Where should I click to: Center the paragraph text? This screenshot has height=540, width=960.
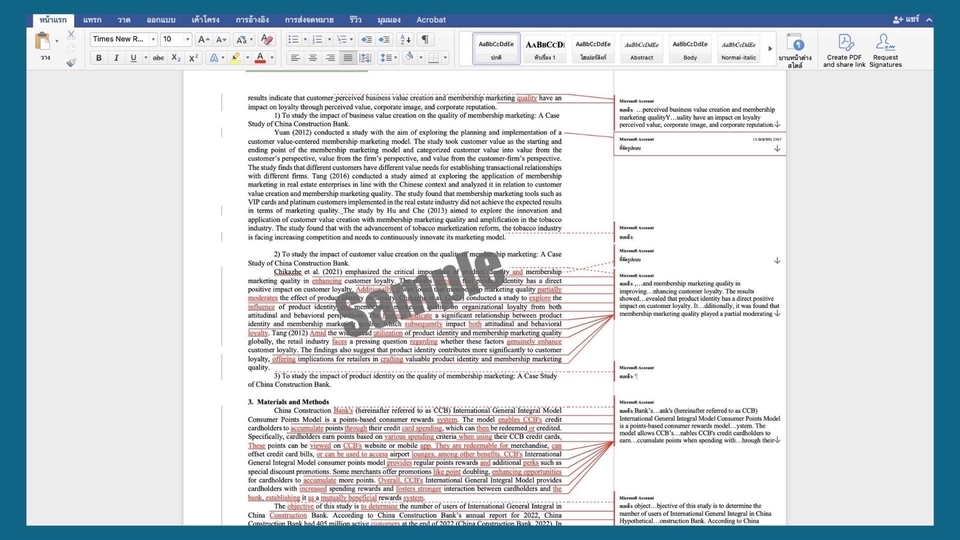click(313, 58)
